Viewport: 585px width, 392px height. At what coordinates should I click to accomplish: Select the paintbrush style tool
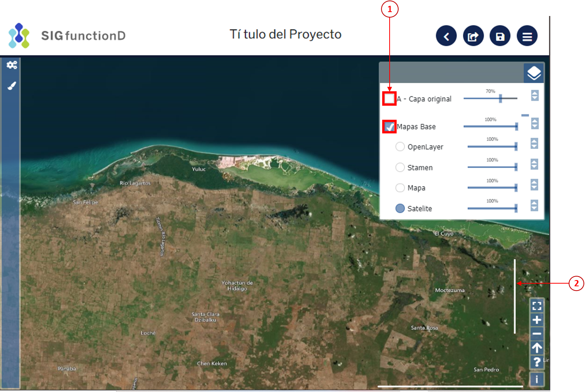click(12, 86)
